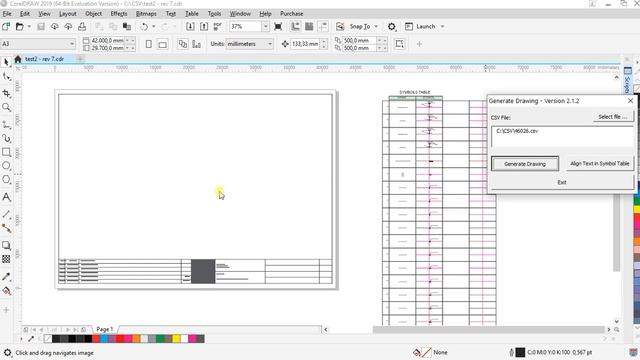Select the Parallel Dimension line tool
The width and height of the screenshot is (640, 360).
pos(6,214)
